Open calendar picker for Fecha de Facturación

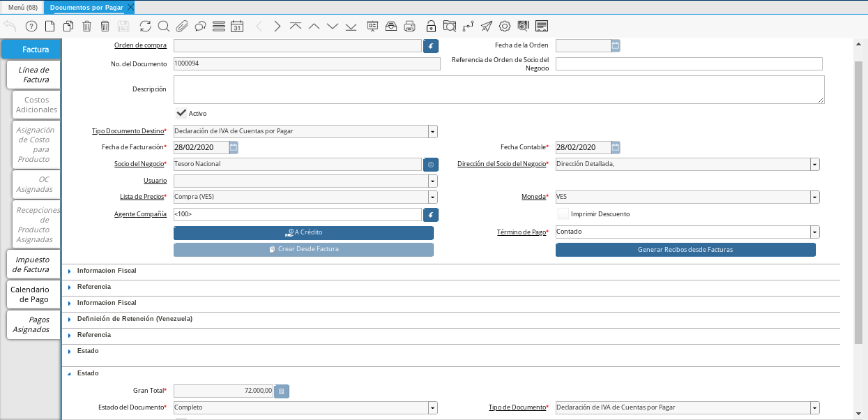[234, 147]
